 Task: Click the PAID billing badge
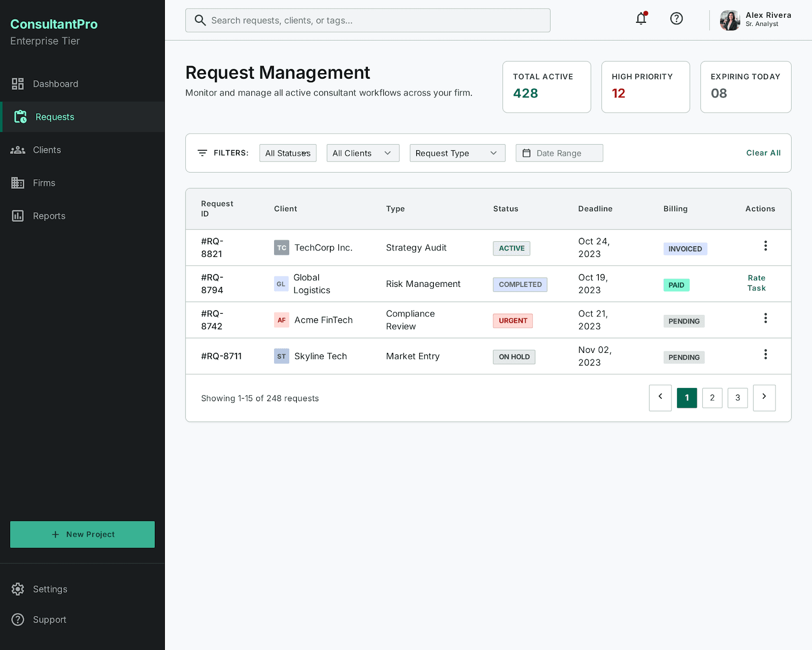coord(676,285)
